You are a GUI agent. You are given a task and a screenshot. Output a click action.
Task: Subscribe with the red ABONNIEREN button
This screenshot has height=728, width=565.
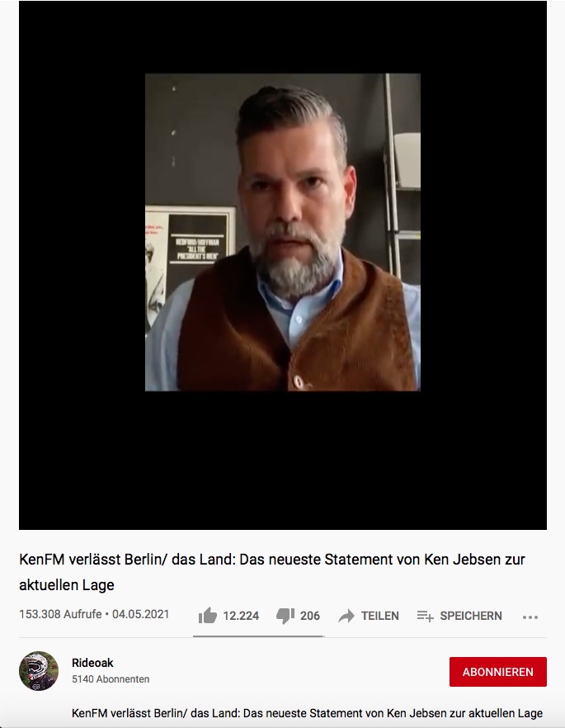(497, 672)
